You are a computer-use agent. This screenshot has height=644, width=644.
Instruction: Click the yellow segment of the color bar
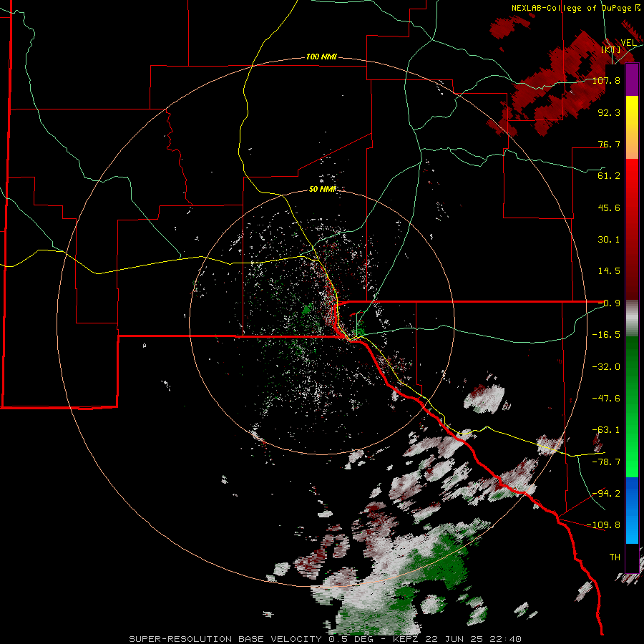pyautogui.click(x=632, y=127)
